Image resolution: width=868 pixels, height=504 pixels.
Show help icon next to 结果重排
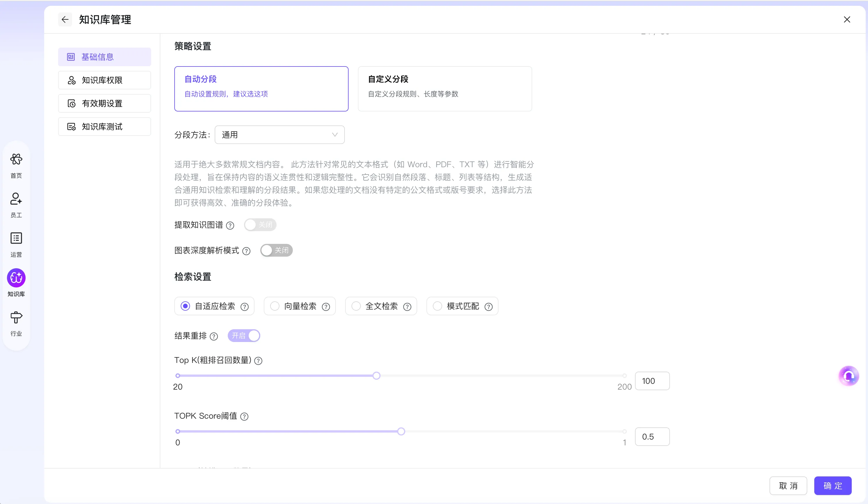click(x=214, y=336)
